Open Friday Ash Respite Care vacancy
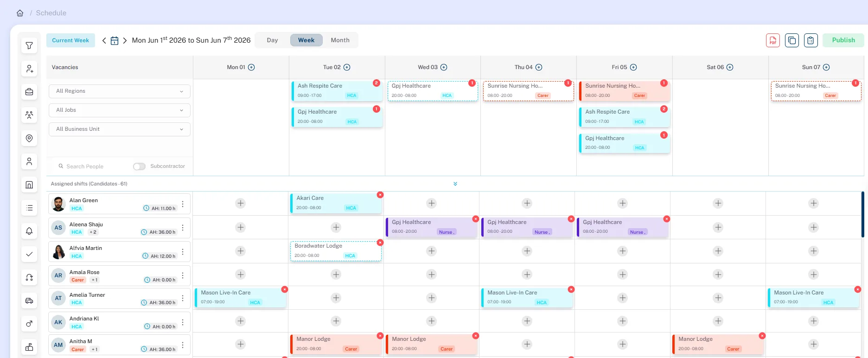The width and height of the screenshot is (868, 358). point(625,117)
